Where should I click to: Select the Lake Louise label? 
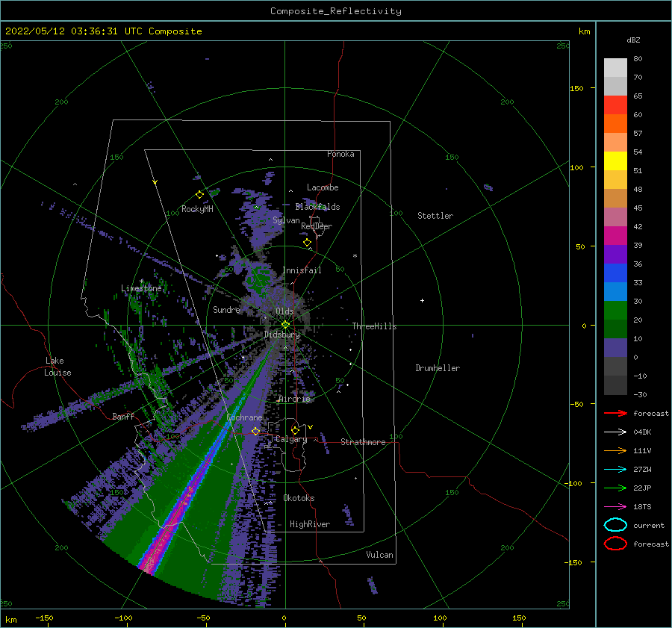[x=57, y=367]
